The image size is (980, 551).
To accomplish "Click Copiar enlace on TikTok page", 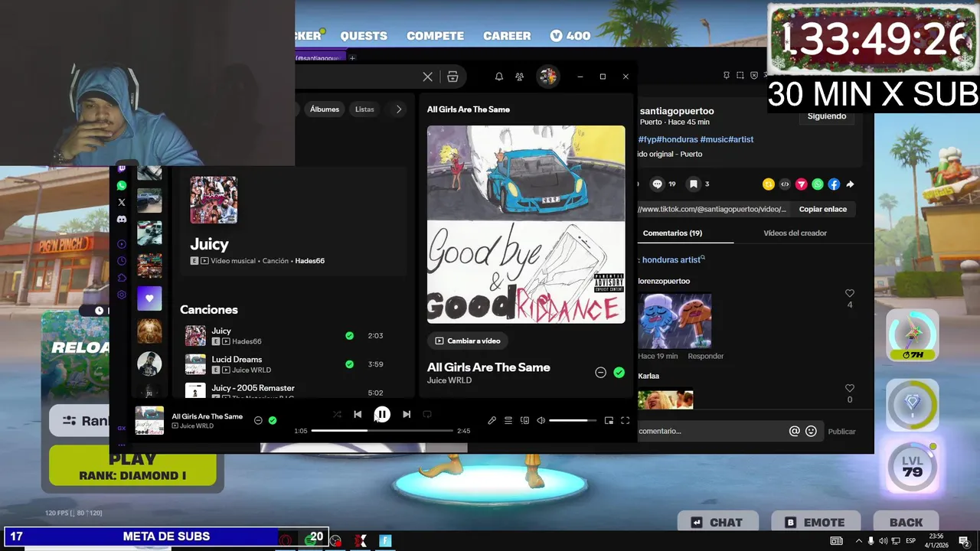I will coord(823,209).
